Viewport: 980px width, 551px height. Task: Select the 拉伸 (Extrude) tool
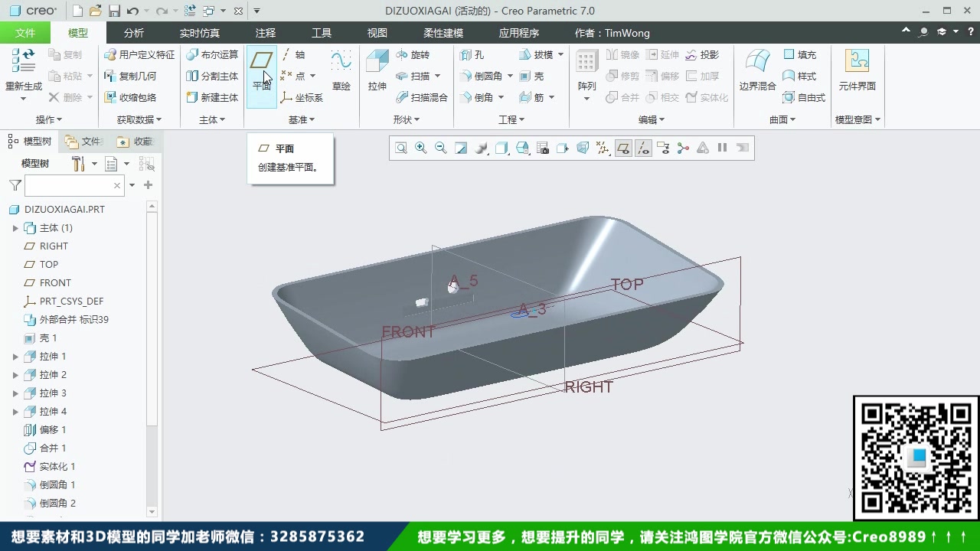point(376,70)
